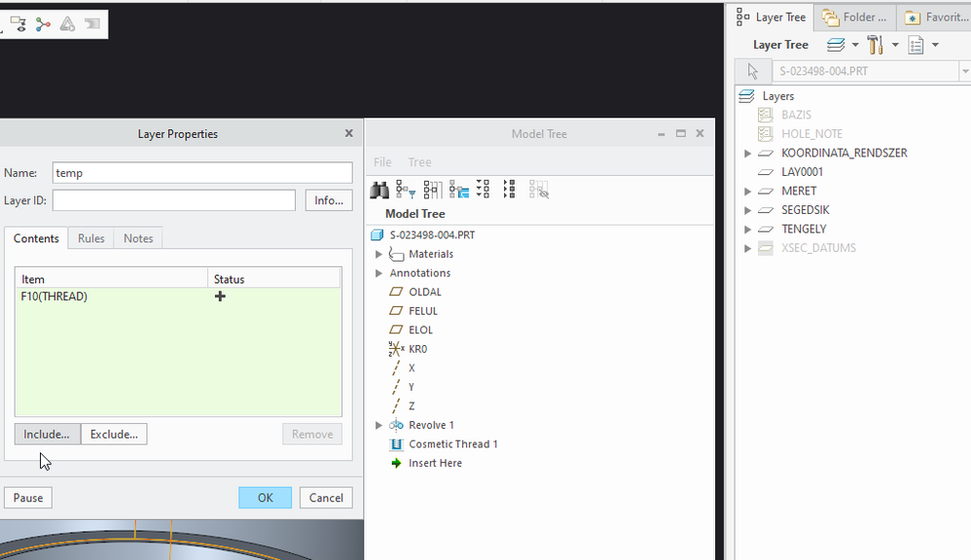Select the F10(THREAD) item row

pyautogui.click(x=178, y=297)
